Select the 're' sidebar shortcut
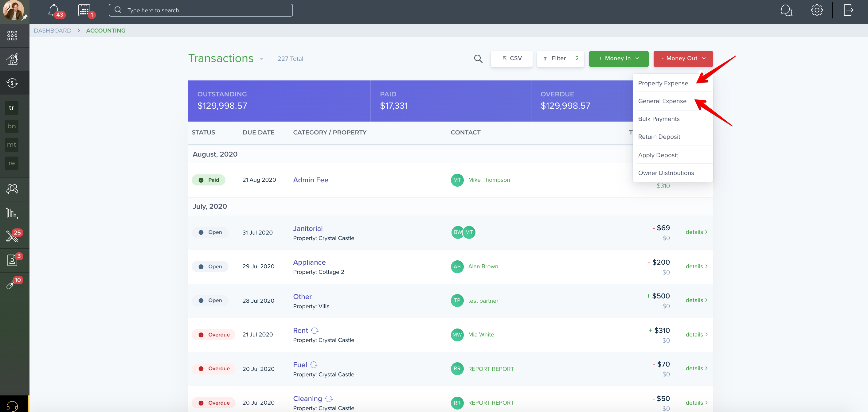 point(11,163)
